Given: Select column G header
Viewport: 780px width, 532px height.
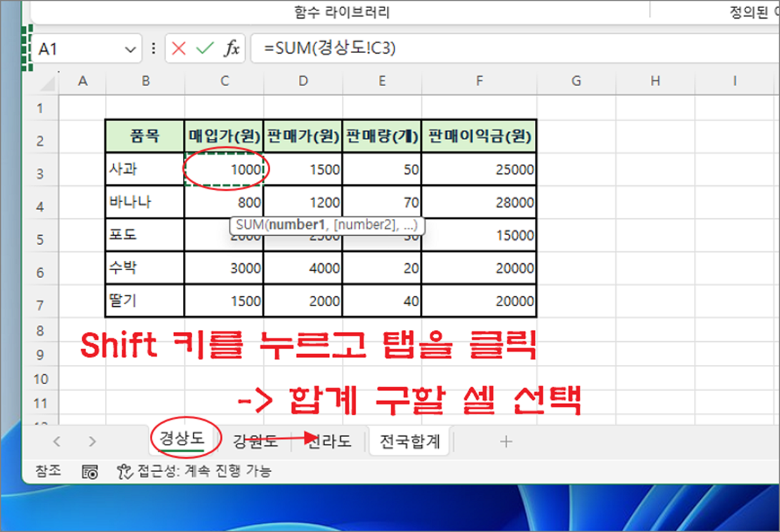Looking at the screenshot, I should point(576,81).
